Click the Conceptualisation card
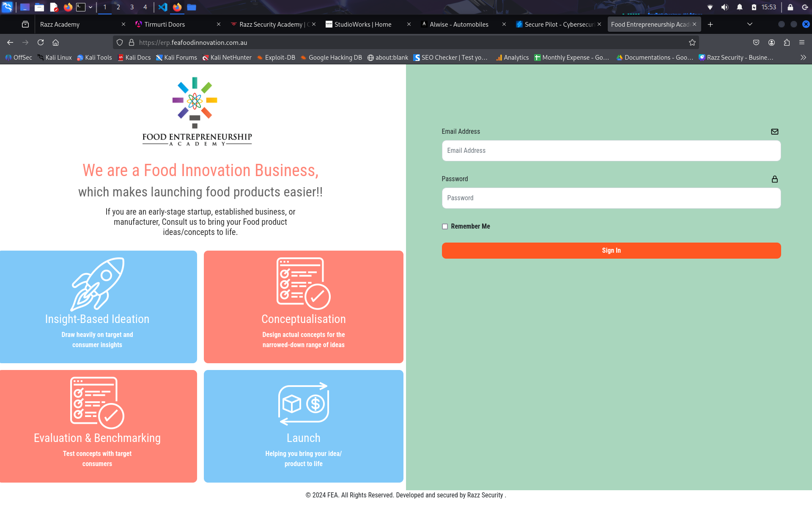This screenshot has height=508, width=812. click(304, 307)
